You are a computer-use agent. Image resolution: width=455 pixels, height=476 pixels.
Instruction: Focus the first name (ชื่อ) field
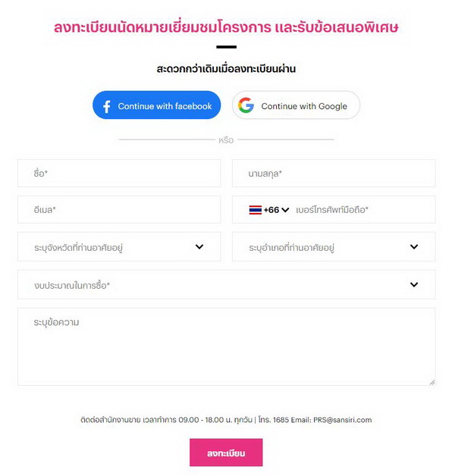[x=119, y=174]
